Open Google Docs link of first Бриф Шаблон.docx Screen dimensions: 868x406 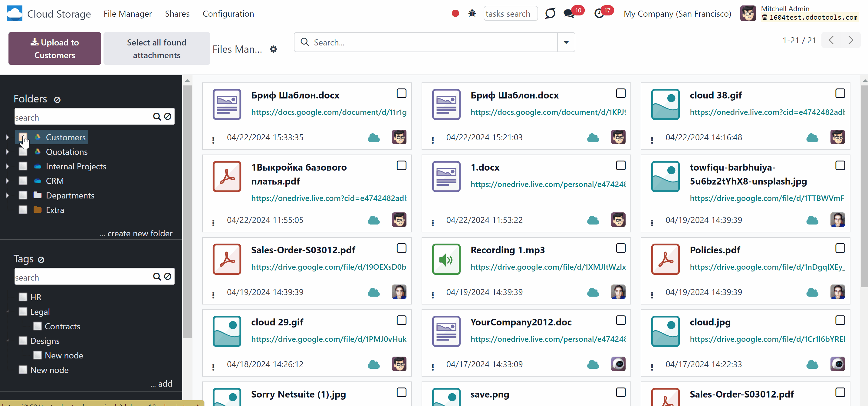tap(329, 112)
